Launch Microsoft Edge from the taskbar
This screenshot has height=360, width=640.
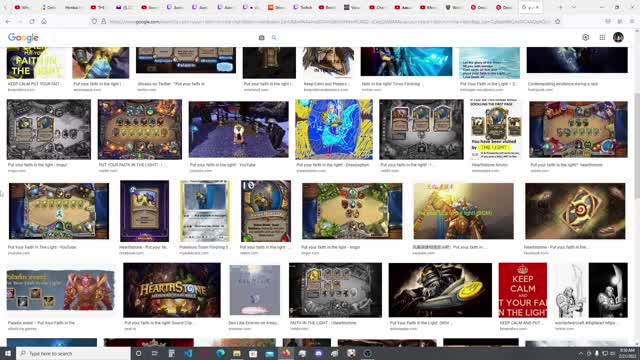click(x=220, y=353)
